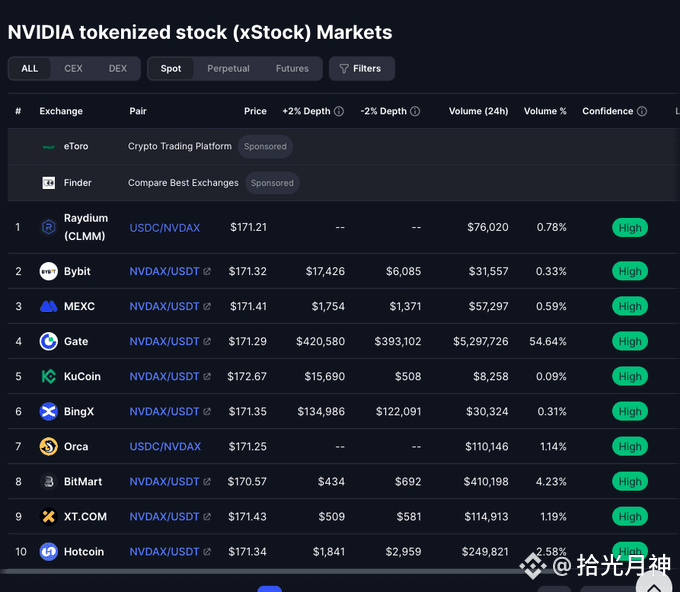Open Gate NVDAX/USDT pair link
680x592 pixels.
click(x=164, y=341)
